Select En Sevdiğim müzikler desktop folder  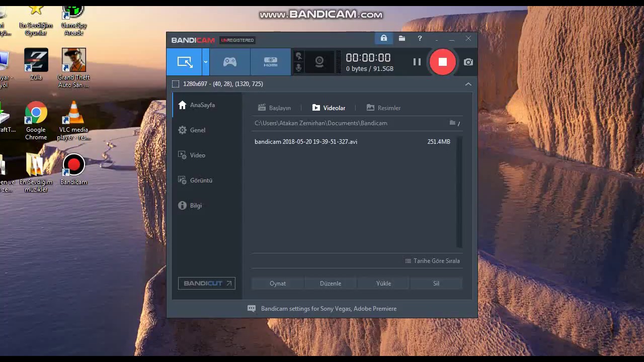coord(36,173)
